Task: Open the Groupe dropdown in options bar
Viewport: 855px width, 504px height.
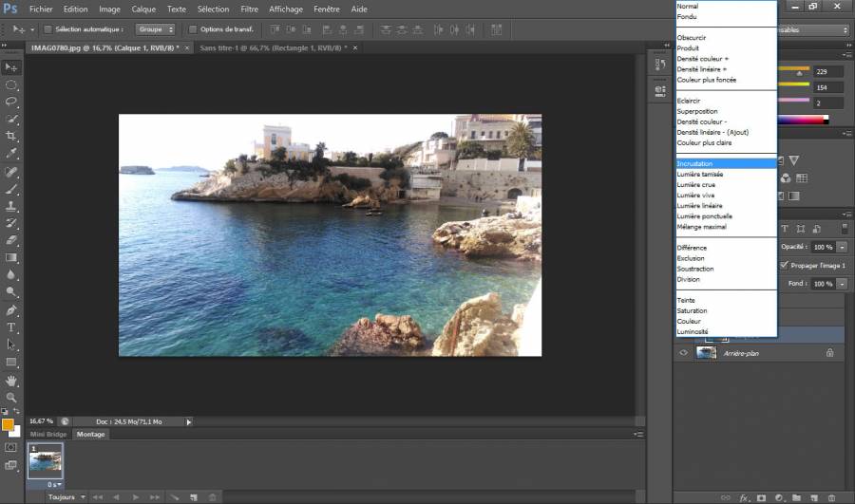Action: tap(156, 29)
